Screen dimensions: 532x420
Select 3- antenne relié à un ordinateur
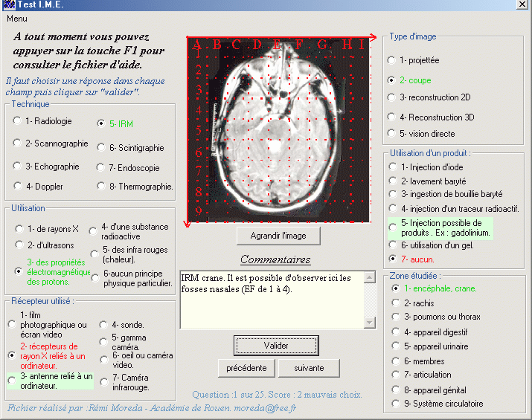click(12, 381)
